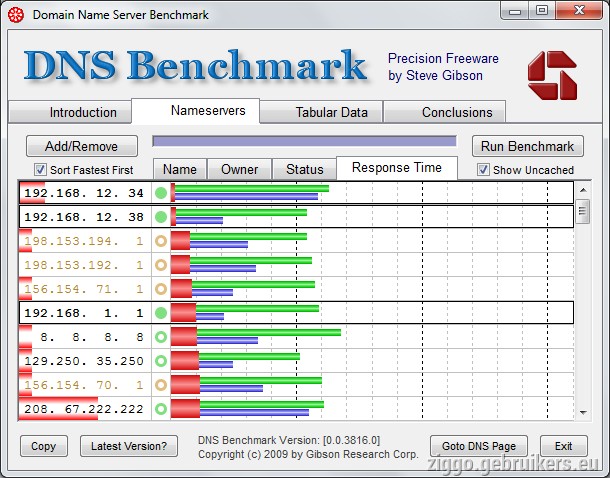The height and width of the screenshot is (478, 610).
Task: Click the Exit button
Action: pyautogui.click(x=564, y=446)
